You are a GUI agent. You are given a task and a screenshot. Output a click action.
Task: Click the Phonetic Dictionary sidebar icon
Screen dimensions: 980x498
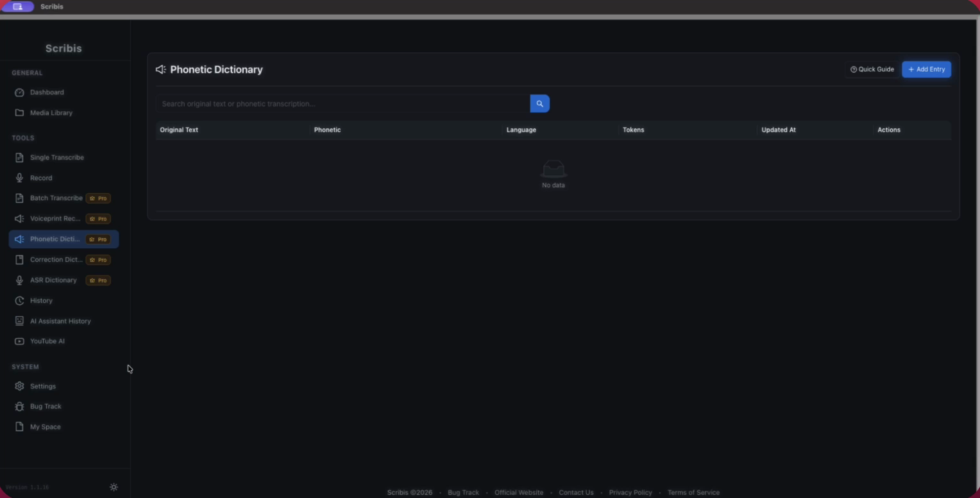(x=19, y=239)
